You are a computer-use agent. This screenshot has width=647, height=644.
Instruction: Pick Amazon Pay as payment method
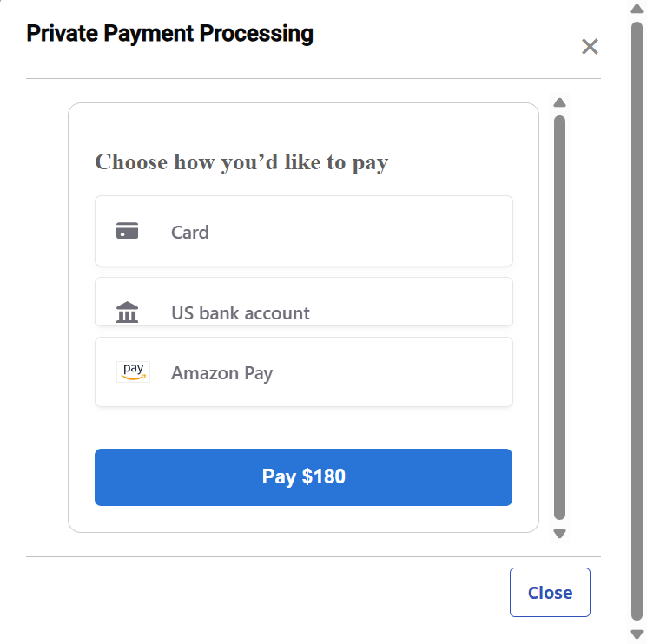tap(303, 371)
